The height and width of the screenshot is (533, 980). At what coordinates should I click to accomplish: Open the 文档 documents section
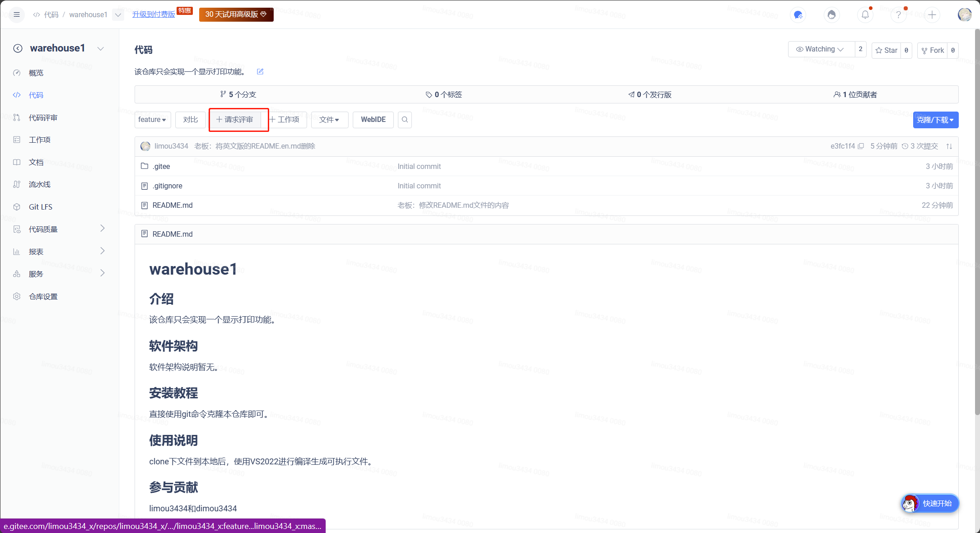click(x=36, y=162)
